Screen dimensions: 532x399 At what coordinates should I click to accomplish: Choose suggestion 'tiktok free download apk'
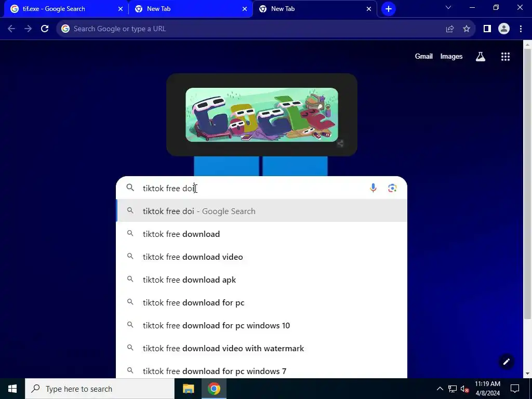point(262,280)
